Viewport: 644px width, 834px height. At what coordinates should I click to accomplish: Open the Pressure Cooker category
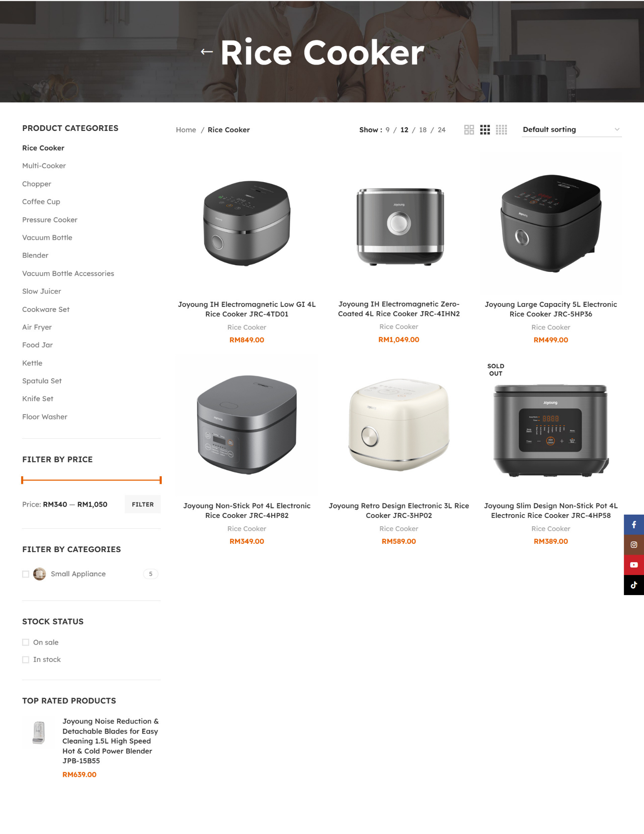tap(50, 220)
